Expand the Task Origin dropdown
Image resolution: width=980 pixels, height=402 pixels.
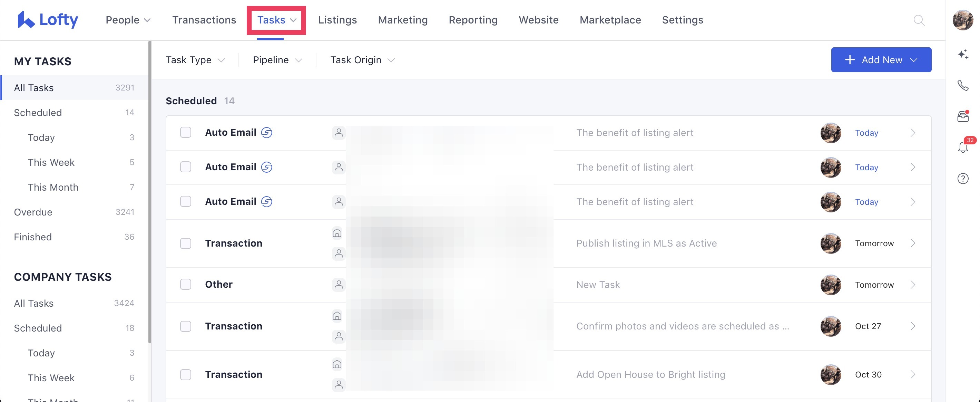tap(362, 60)
